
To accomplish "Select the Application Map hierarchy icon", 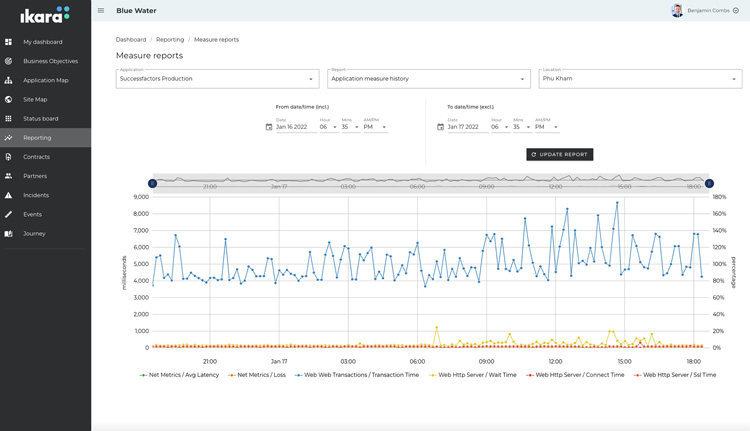I will tap(9, 80).
